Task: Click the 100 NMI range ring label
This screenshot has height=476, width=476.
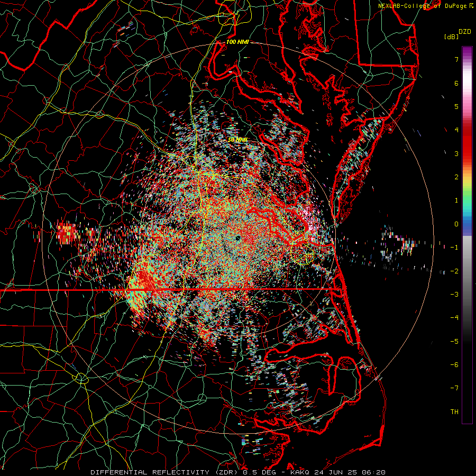Action: click(x=237, y=42)
